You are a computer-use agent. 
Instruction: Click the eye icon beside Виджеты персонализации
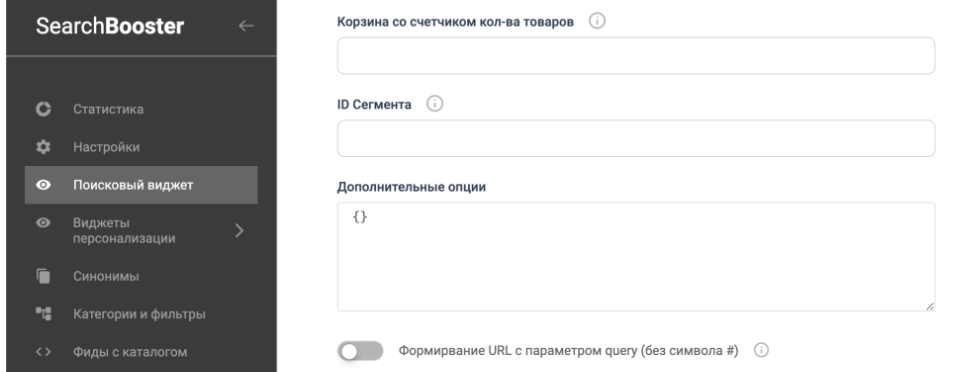[43, 223]
